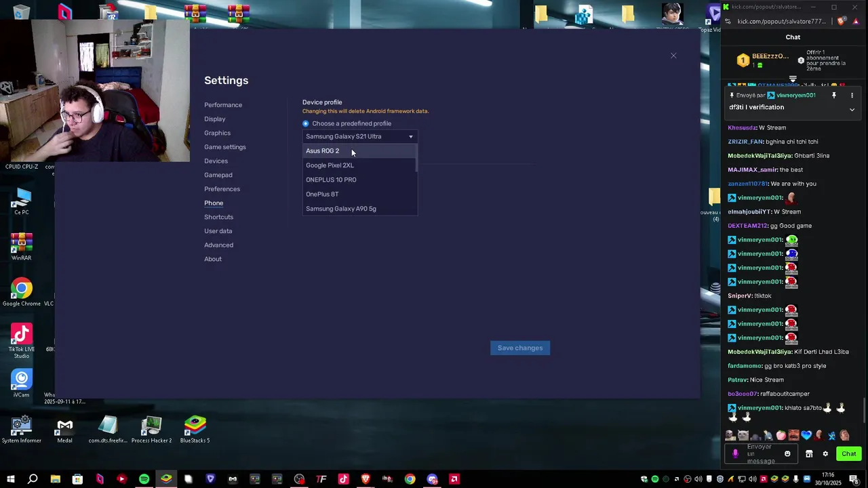Open the Preferences tab

point(222,189)
